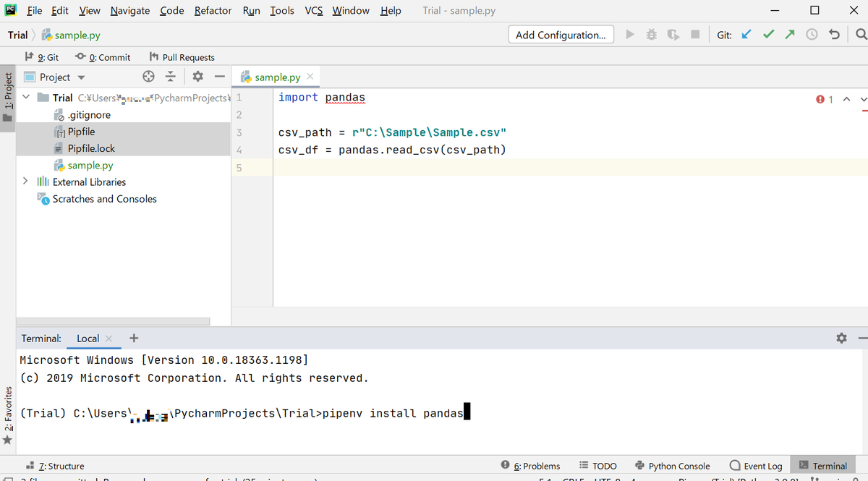Open 7: Structure tool window
Screen dimensions: 868x481
[x=55, y=466]
